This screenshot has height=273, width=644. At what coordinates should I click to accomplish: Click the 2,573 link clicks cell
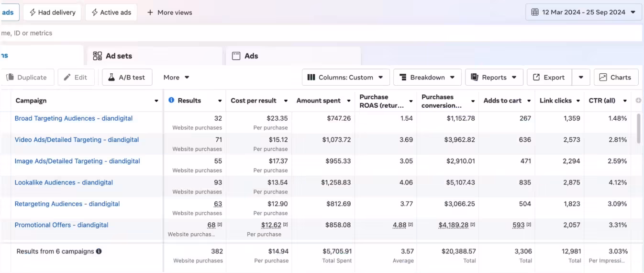point(571,140)
